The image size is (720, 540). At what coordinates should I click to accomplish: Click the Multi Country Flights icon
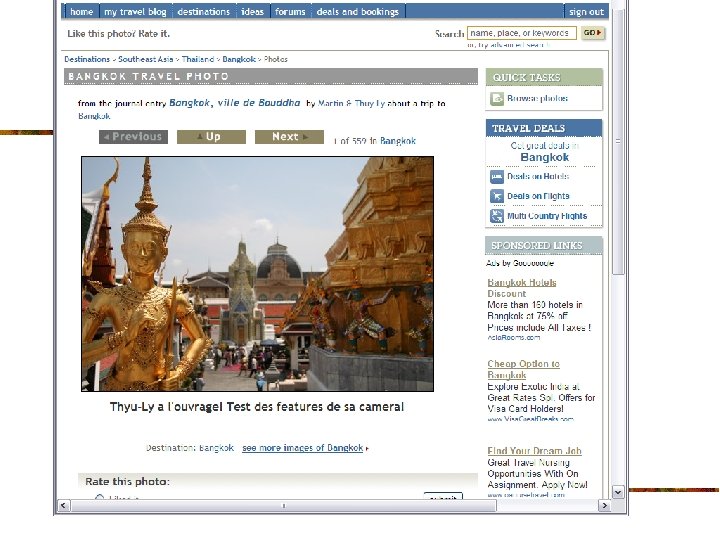click(497, 216)
